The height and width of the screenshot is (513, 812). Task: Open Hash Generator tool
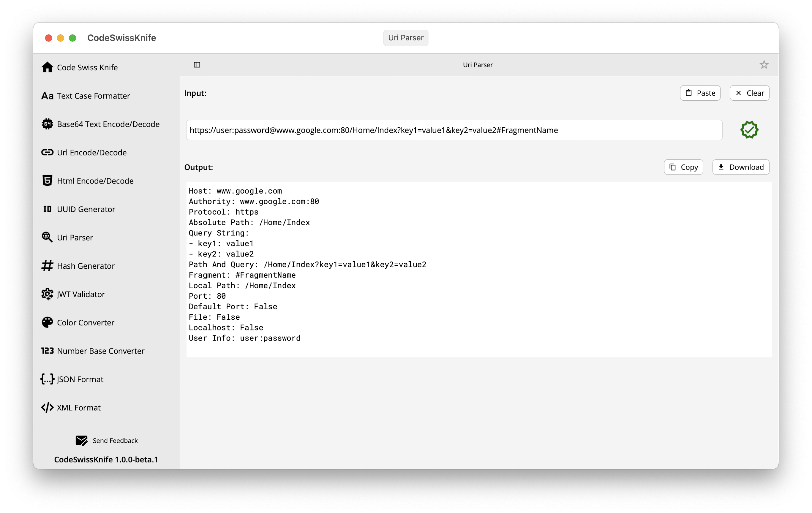[86, 266]
